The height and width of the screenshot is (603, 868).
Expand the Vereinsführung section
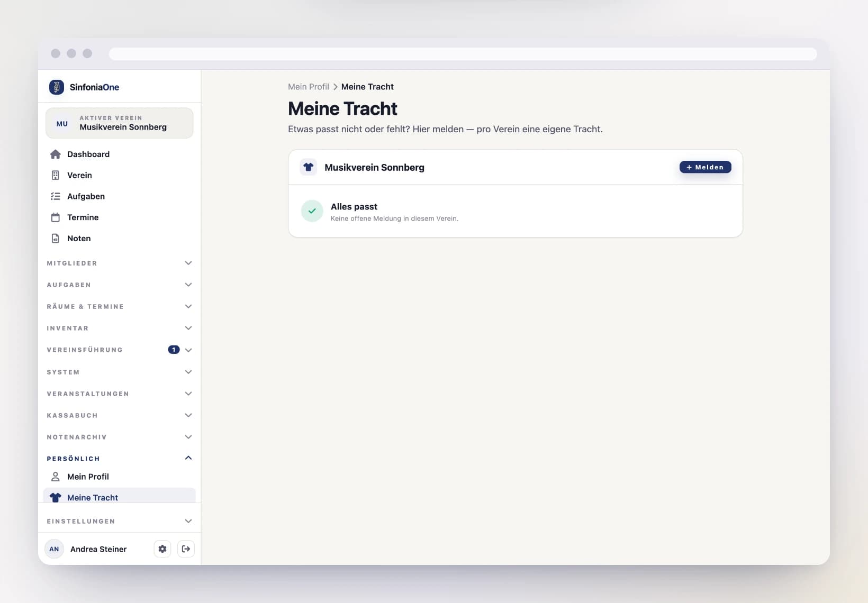(x=120, y=350)
